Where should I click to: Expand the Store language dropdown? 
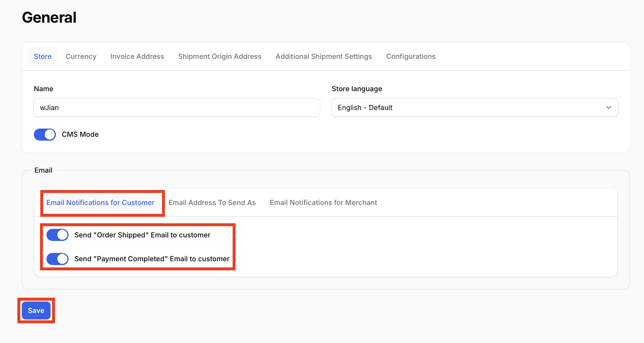474,108
